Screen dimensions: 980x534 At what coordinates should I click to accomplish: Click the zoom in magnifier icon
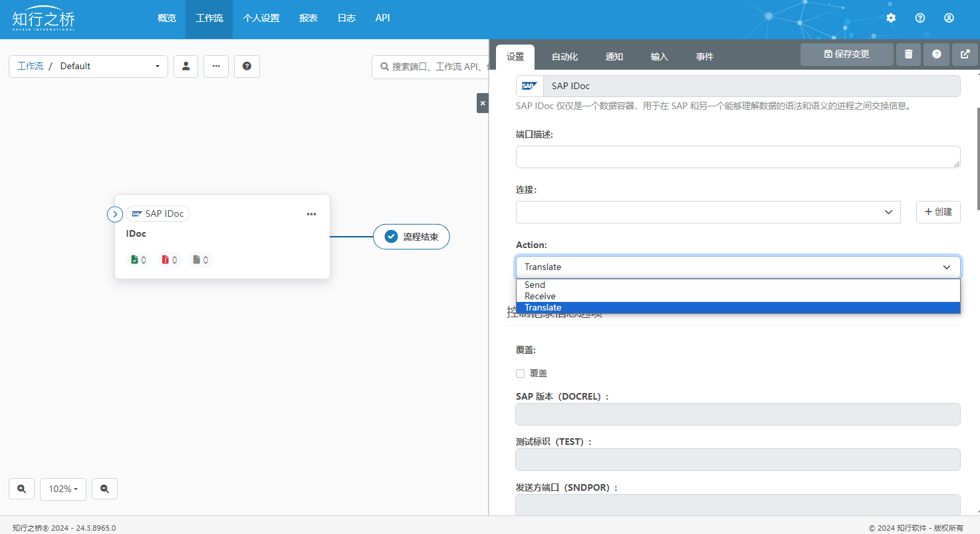[x=21, y=489]
